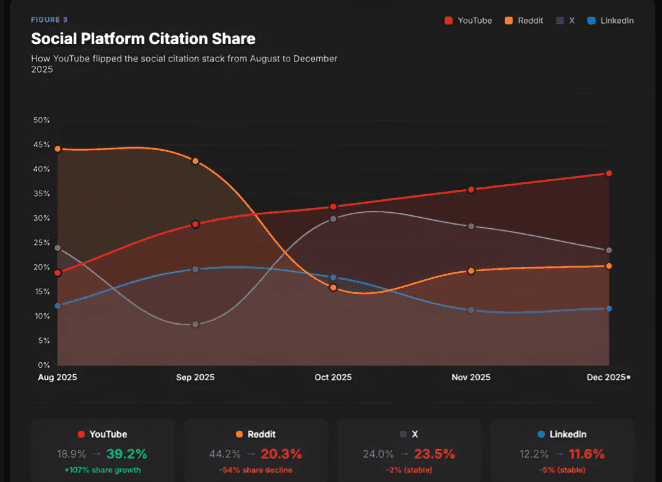Toggle the Reddit legend entry

click(x=524, y=21)
